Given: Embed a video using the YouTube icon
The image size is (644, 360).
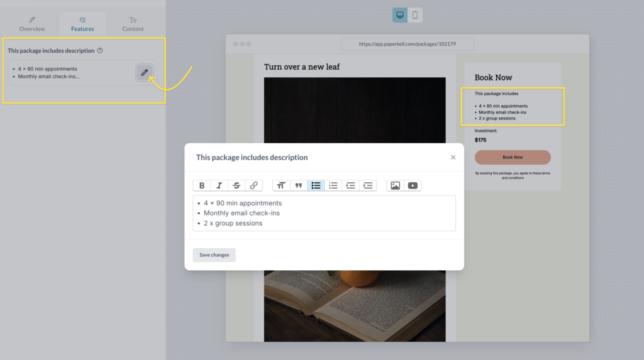Looking at the screenshot, I should coord(413,185).
